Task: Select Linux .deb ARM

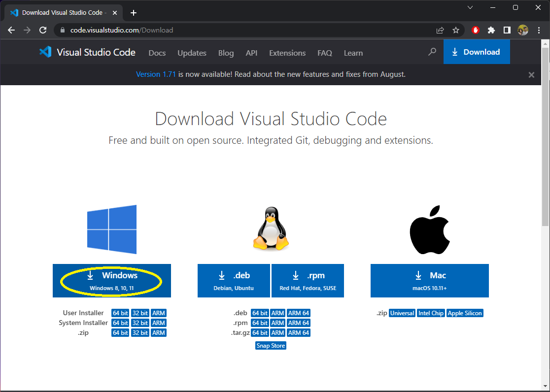Action: point(278,313)
